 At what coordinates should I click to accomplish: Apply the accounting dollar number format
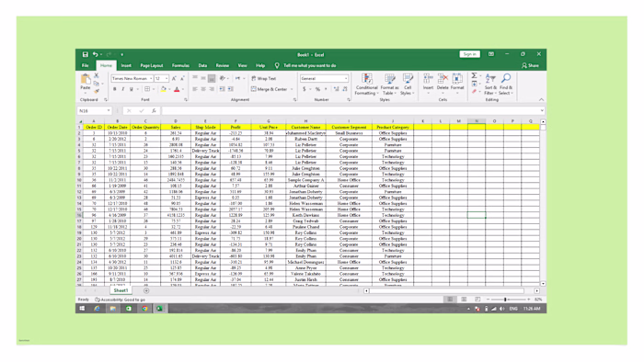click(305, 89)
